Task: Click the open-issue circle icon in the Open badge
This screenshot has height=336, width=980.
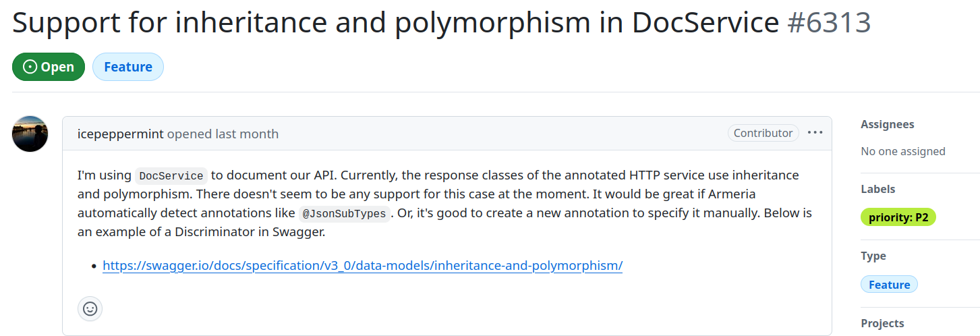Action: pyautogui.click(x=30, y=67)
